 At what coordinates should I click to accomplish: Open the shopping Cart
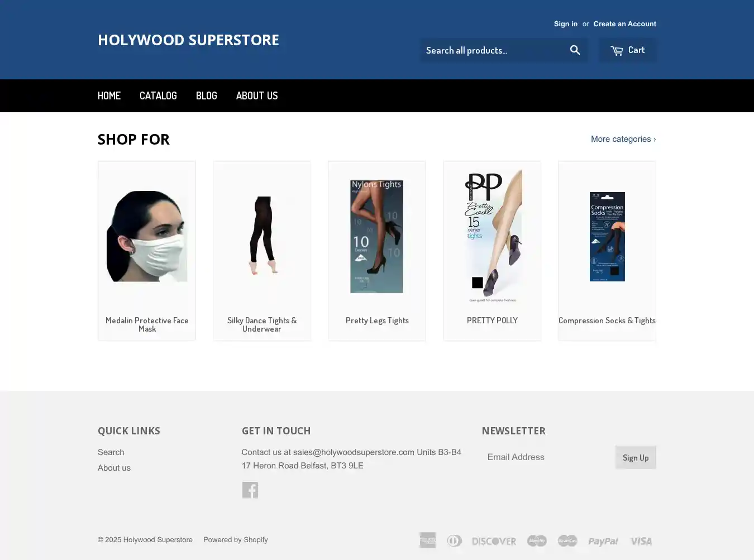(x=628, y=50)
